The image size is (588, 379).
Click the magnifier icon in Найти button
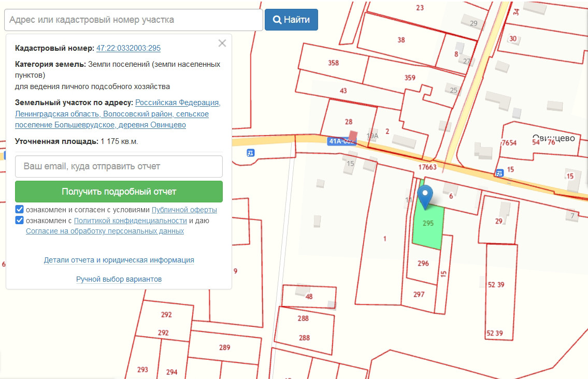point(277,20)
